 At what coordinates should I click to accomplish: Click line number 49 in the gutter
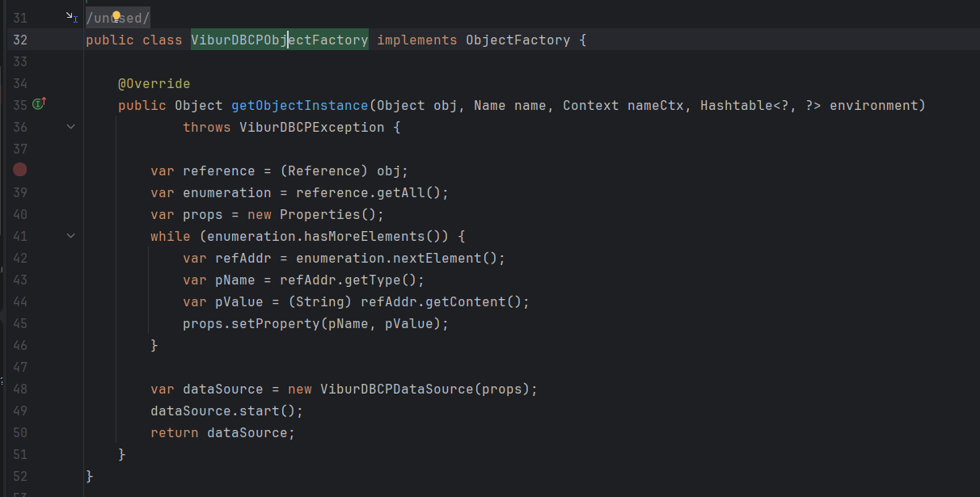pyautogui.click(x=20, y=411)
